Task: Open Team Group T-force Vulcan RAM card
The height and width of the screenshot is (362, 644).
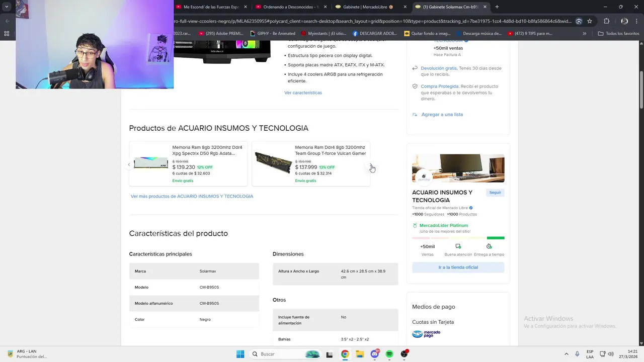Action: pos(311,164)
